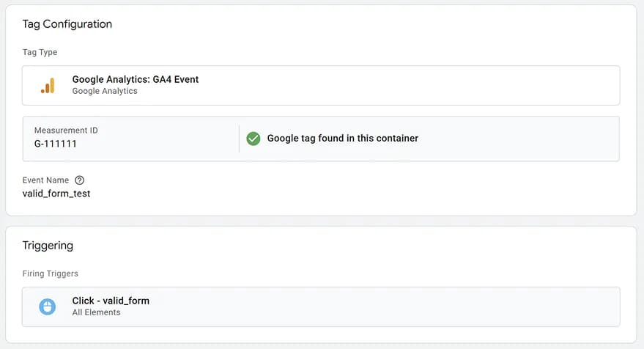Image resolution: width=644 pixels, height=349 pixels.
Task: Click the G-111111 Measurement ID value
Action: [56, 144]
